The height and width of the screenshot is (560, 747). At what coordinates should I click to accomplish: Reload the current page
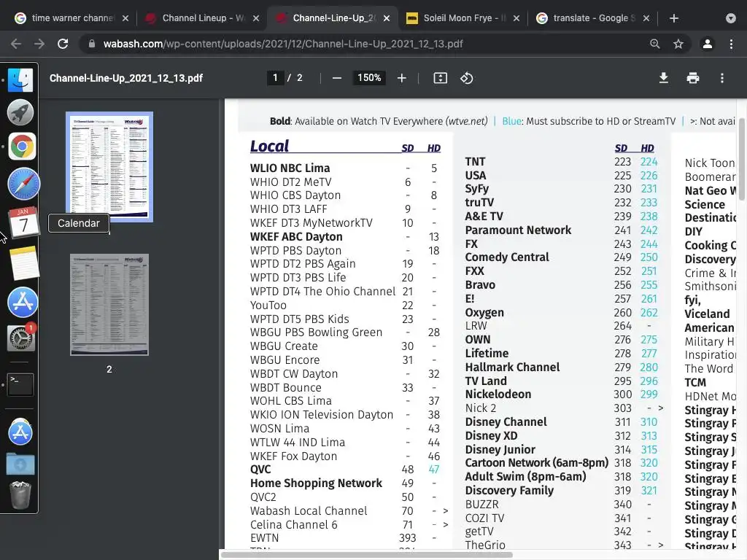point(63,44)
